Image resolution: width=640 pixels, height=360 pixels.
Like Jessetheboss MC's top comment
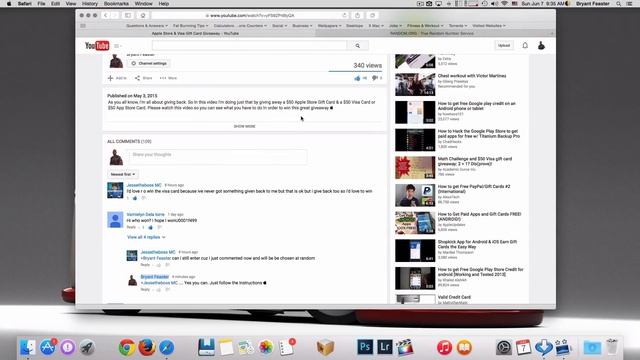click(135, 198)
